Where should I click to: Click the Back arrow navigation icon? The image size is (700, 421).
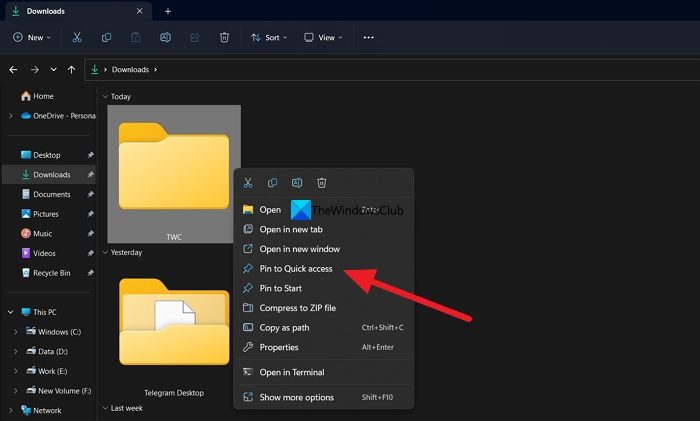pyautogui.click(x=13, y=70)
